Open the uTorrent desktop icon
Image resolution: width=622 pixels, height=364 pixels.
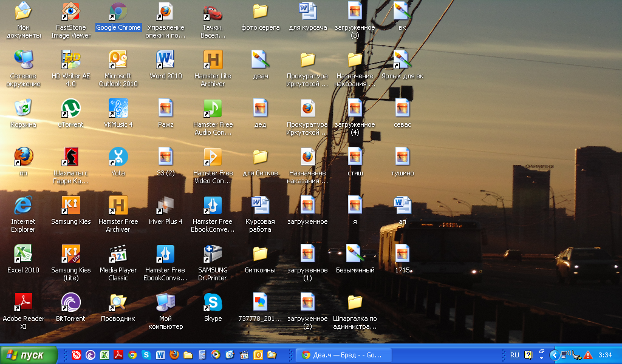pyautogui.click(x=70, y=109)
